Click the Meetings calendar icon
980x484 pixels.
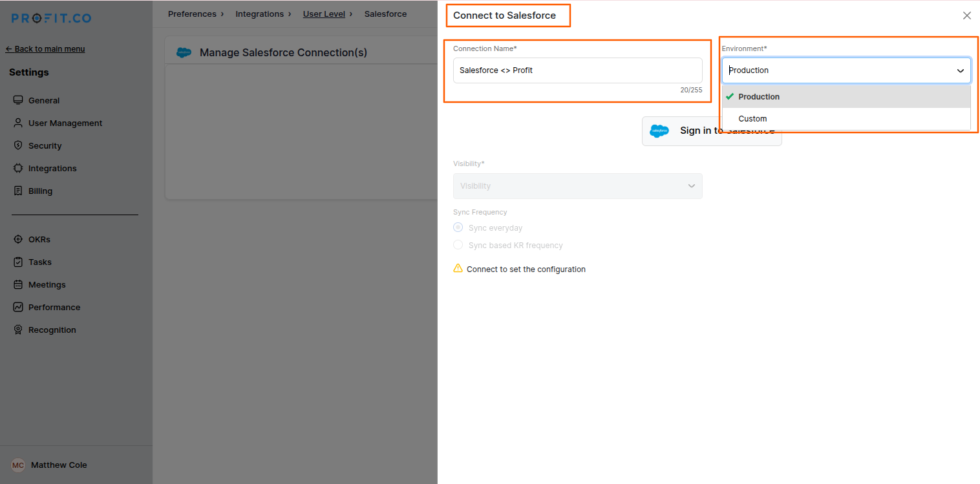[18, 284]
